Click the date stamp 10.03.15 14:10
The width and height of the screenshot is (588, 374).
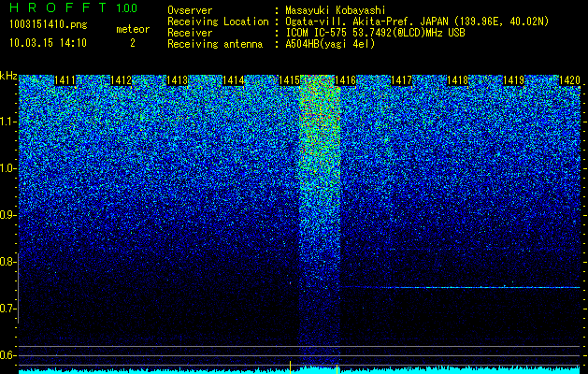point(48,43)
